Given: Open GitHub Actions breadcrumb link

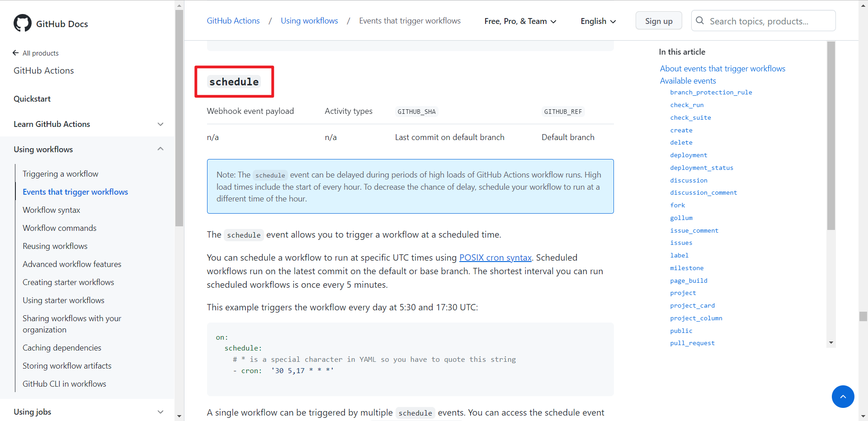Looking at the screenshot, I should click(233, 21).
